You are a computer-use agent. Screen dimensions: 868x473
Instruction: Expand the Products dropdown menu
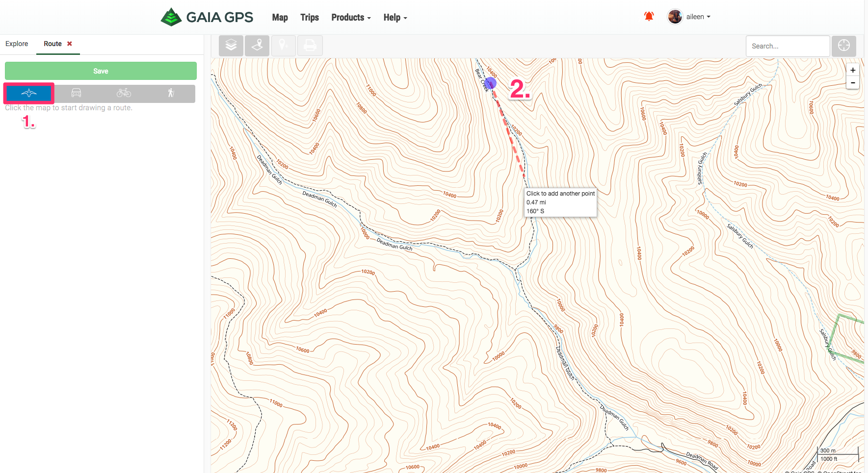click(351, 18)
